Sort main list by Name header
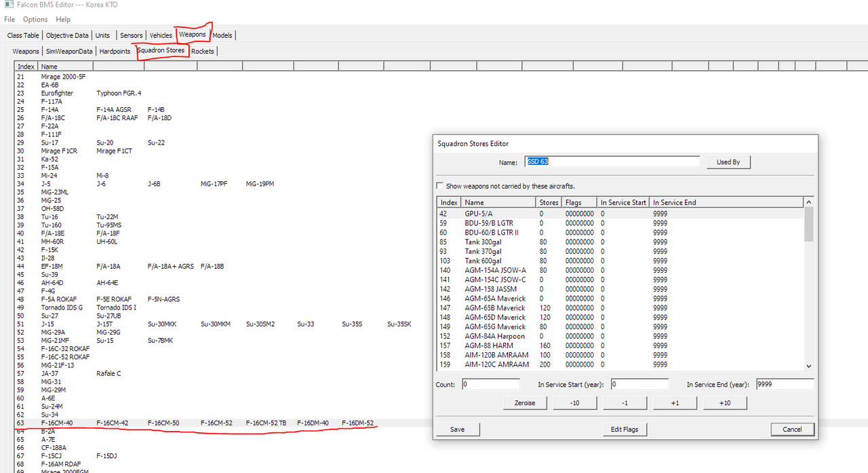868x473 pixels. click(x=65, y=67)
